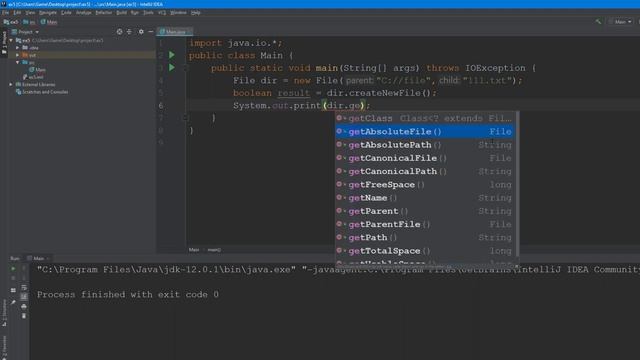640x360 pixels.
Task: Open the Code menu
Action: [x=66, y=13]
